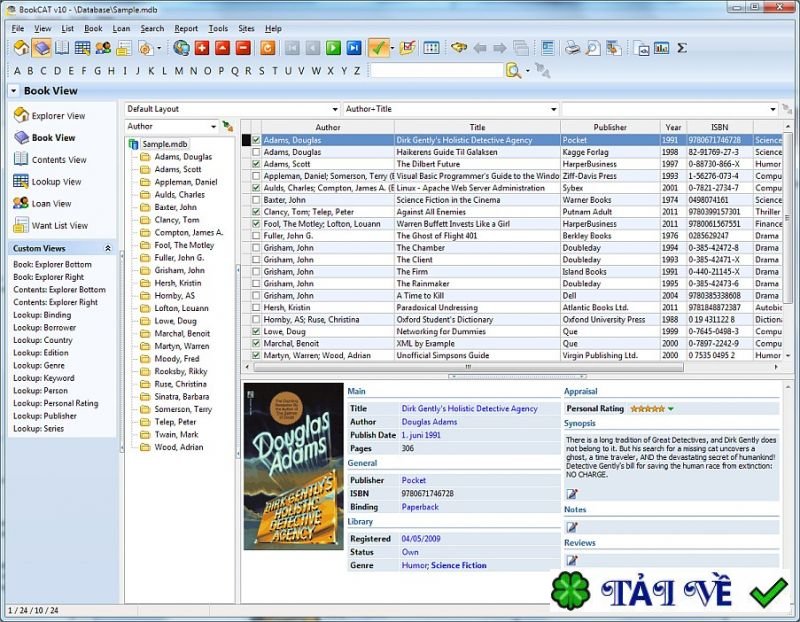Click the Science Fiction genre link

click(x=459, y=565)
